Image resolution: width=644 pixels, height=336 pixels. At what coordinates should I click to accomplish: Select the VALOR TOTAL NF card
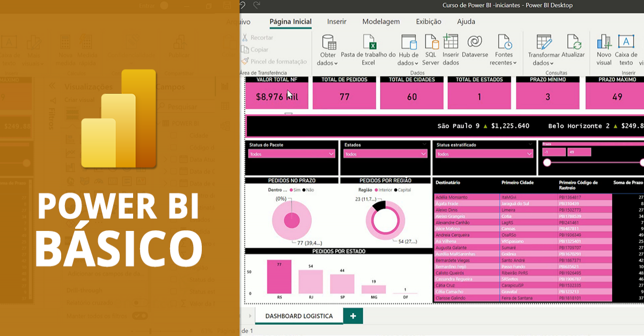(277, 93)
